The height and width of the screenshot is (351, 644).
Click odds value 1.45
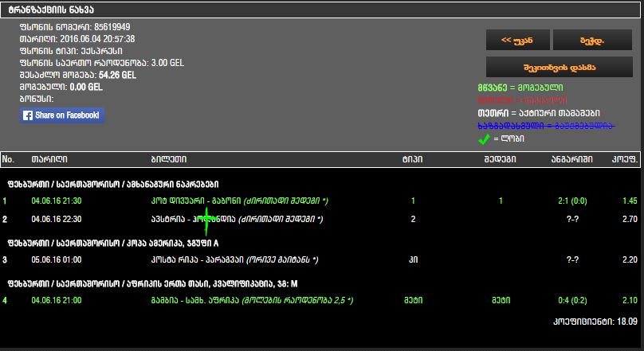[x=630, y=201]
